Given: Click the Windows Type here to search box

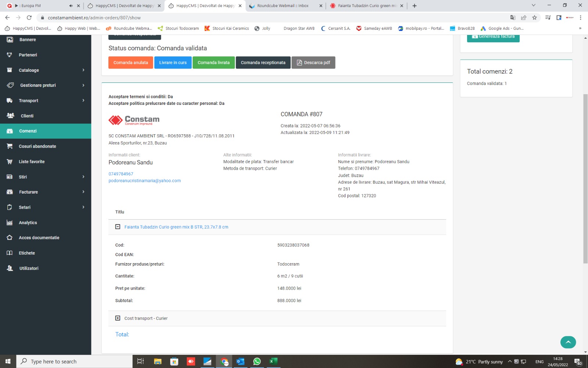Looking at the screenshot, I should (x=74, y=361).
